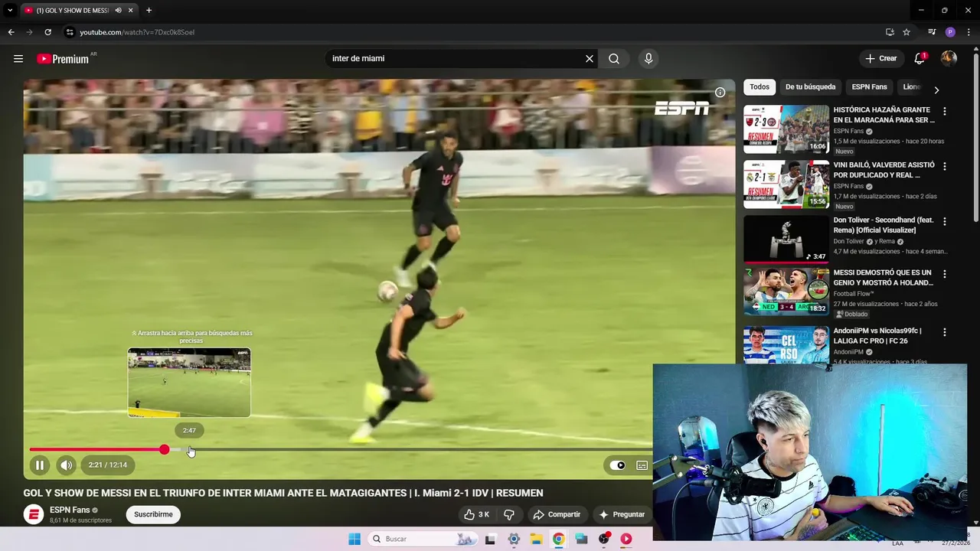Open options for 'HISTÓRICA HAZAÑA GRANTE' video
The height and width of the screenshot is (551, 980).
point(944,111)
